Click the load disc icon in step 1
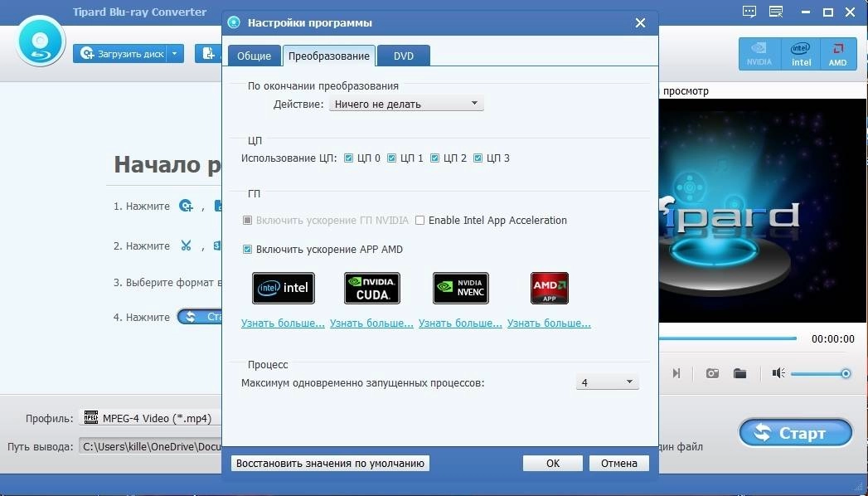 (x=186, y=206)
